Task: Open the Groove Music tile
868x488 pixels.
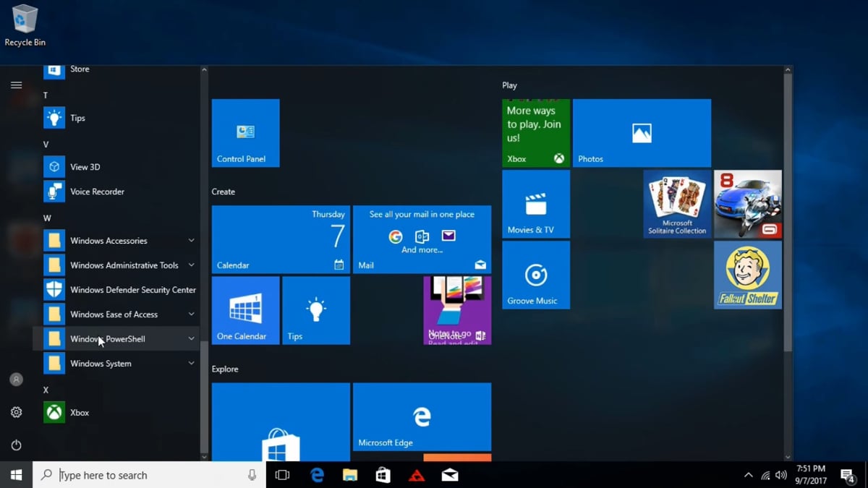Action: click(535, 275)
